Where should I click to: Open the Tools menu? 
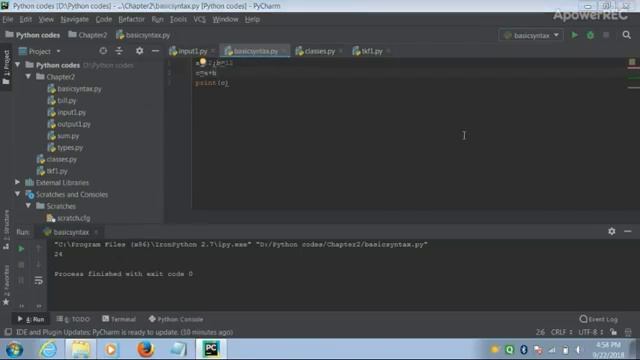click(x=178, y=19)
